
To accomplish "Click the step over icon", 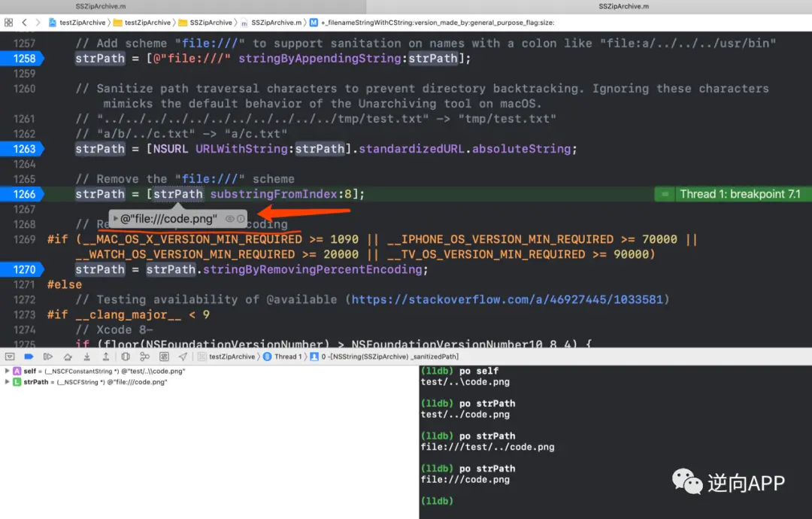I will pyautogui.click(x=68, y=357).
